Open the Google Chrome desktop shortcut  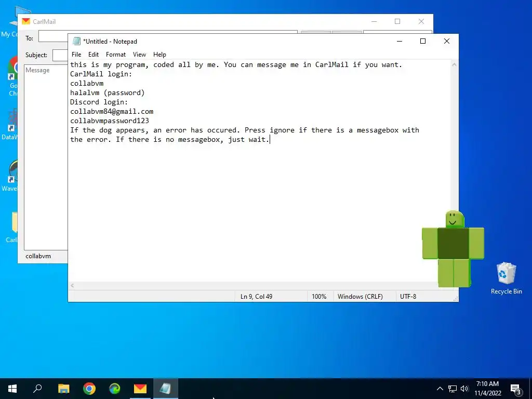tap(13, 76)
